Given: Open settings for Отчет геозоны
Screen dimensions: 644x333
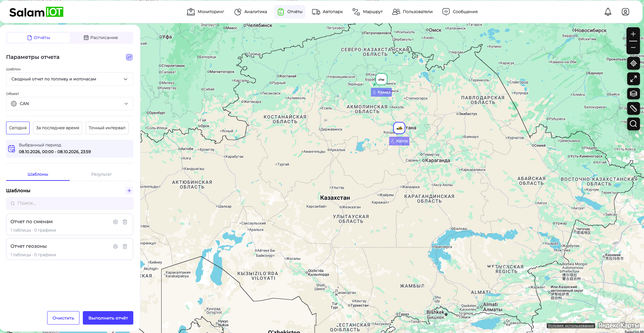Looking at the screenshot, I should tap(115, 246).
